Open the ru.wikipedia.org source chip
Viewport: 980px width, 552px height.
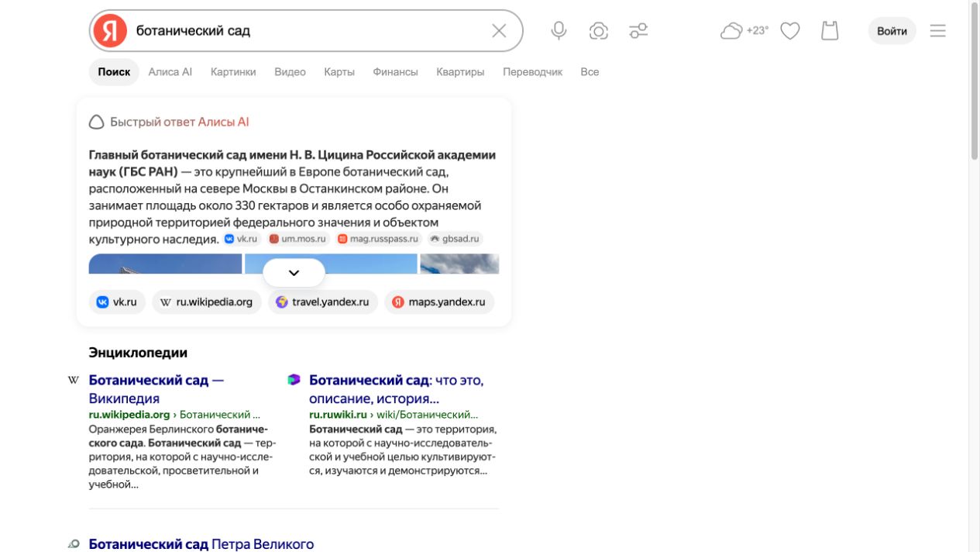point(207,302)
